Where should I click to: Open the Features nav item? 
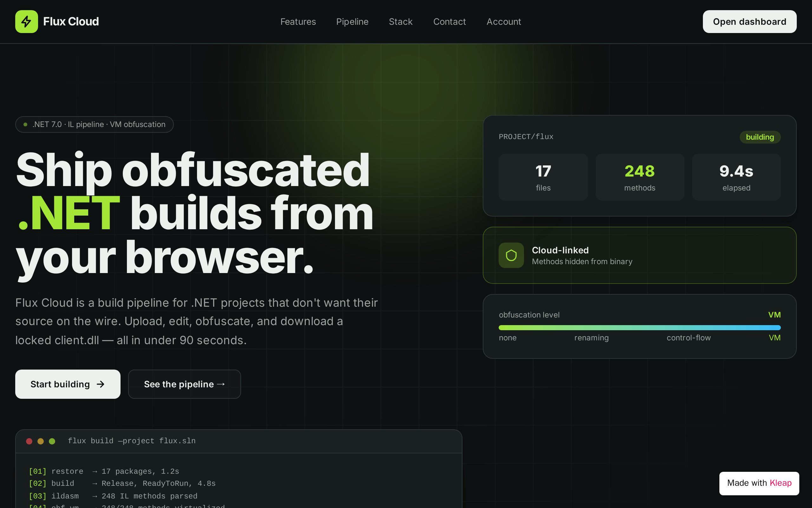[x=298, y=22]
